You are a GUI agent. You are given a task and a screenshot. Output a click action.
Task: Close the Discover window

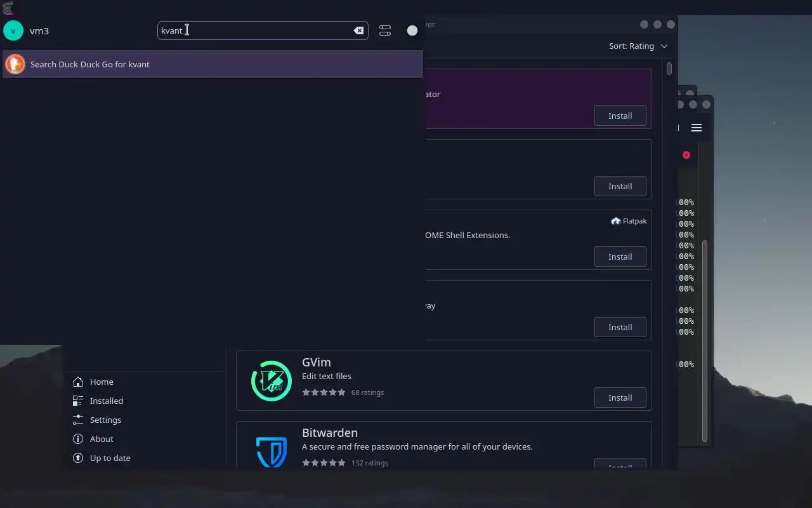tap(671, 25)
